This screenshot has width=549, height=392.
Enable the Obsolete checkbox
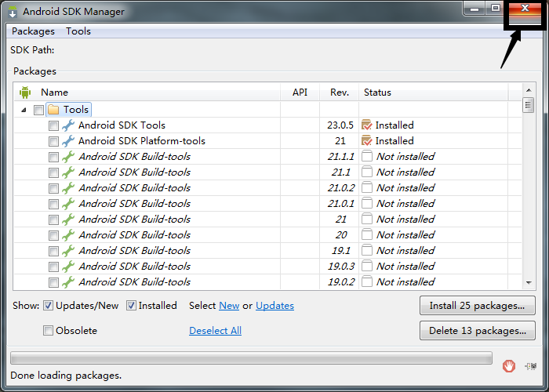(49, 331)
